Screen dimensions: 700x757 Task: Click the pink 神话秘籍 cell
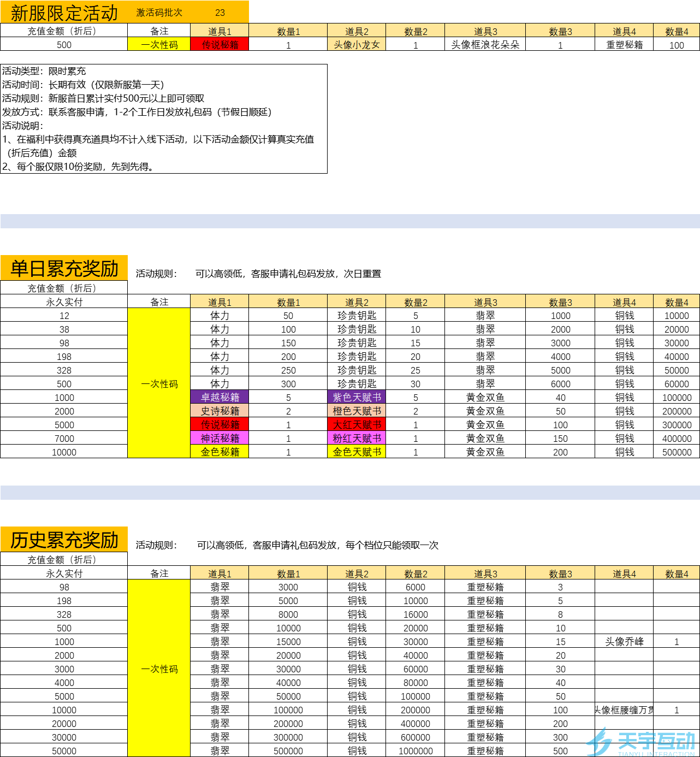220,438
